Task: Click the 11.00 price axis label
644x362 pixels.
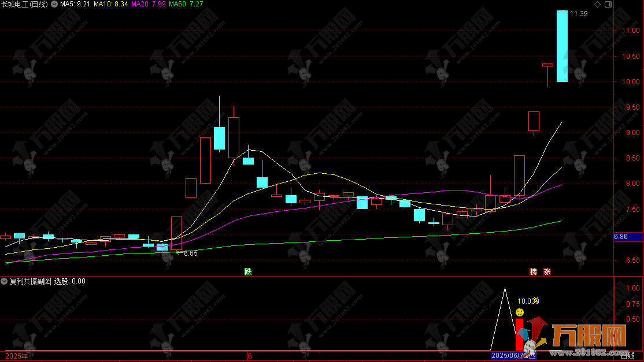Action: [631, 31]
